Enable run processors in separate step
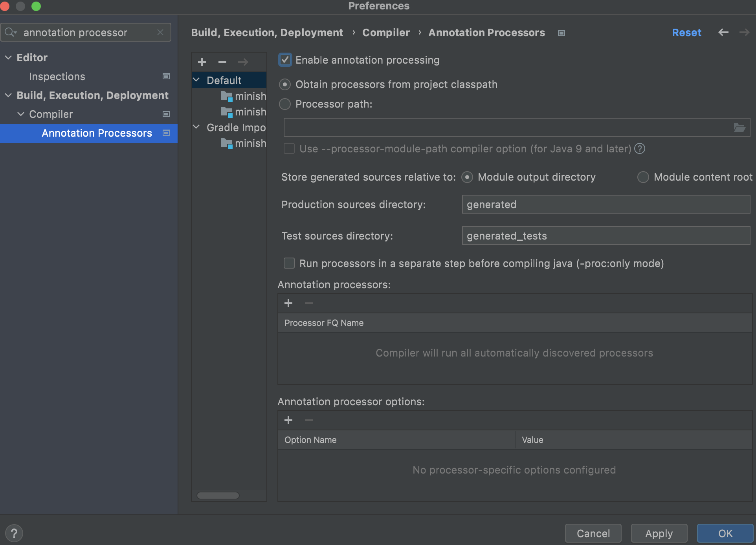Image resolution: width=756 pixels, height=545 pixels. tap(289, 263)
